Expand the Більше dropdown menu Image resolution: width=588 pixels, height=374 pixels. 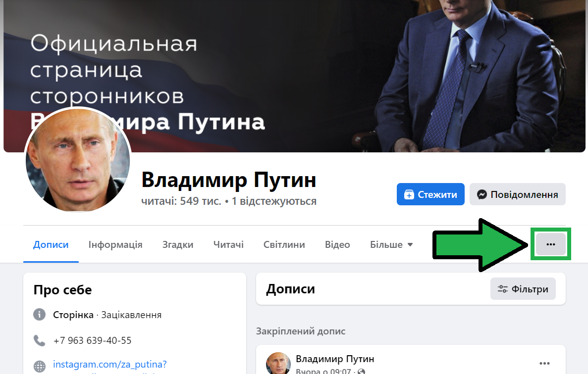point(391,244)
